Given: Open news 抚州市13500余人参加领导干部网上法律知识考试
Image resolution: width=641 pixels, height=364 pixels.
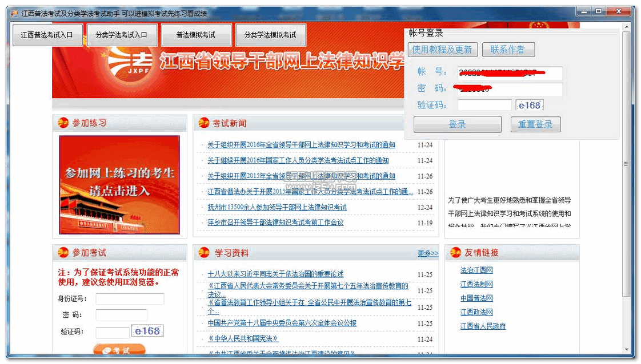Looking at the screenshot, I should click(x=277, y=207).
